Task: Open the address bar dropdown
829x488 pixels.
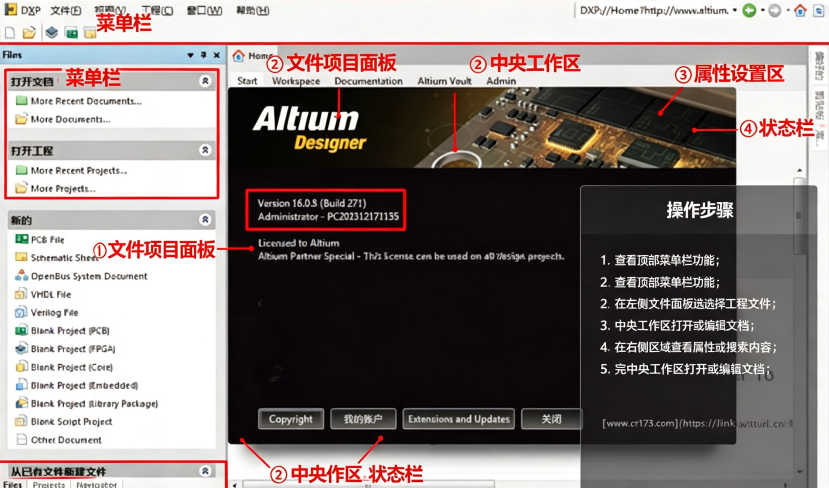Action: tap(735, 11)
